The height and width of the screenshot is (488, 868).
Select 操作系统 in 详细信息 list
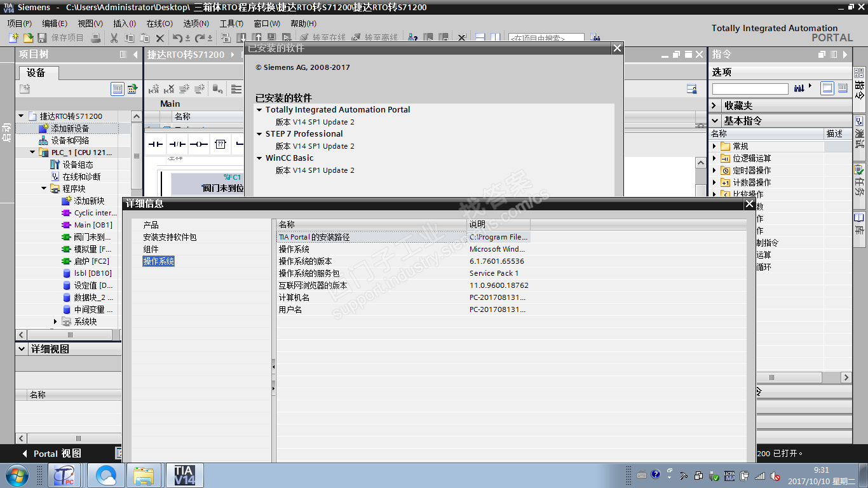coord(158,261)
